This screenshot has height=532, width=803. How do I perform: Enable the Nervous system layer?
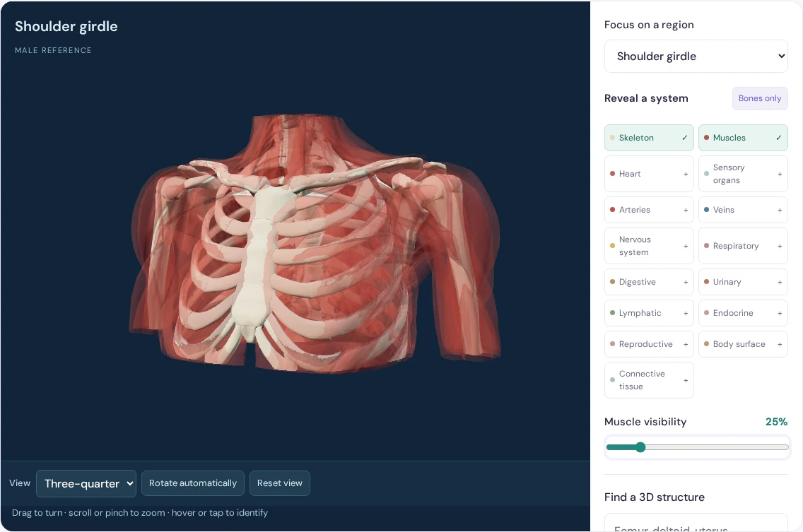[x=649, y=246]
